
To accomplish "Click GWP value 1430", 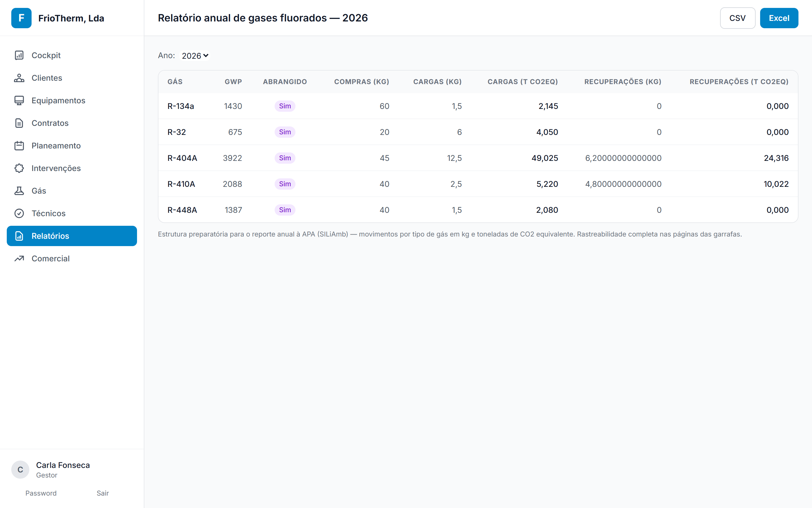I will click(233, 106).
